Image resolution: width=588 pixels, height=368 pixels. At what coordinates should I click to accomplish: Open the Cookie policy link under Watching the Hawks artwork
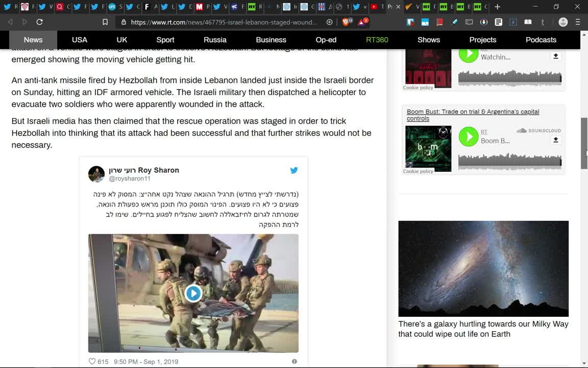pos(418,87)
